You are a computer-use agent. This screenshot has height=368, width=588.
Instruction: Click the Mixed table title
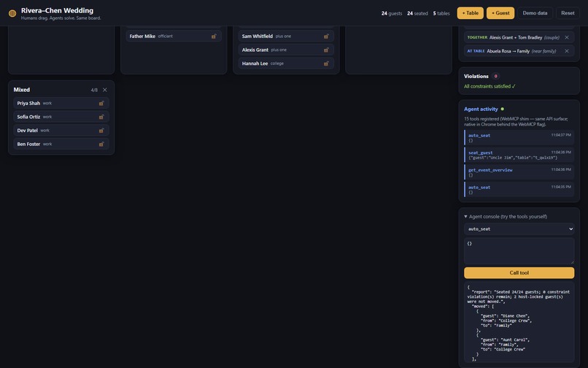[x=22, y=90]
